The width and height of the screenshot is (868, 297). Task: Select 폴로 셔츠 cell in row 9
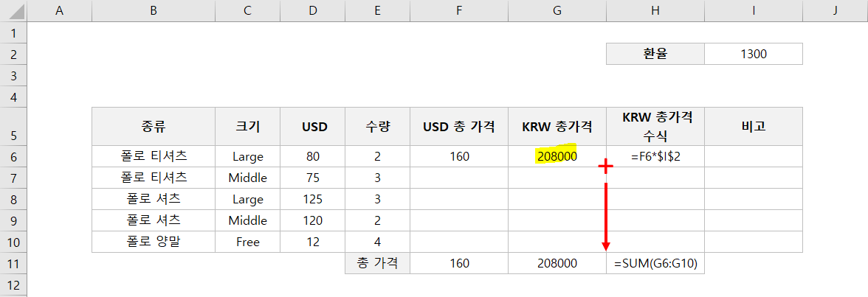coord(154,220)
